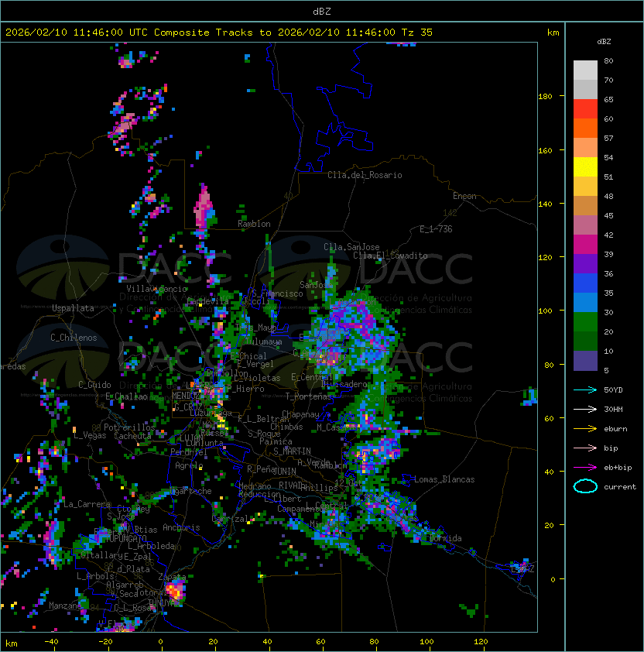Click the 'S_Francisco' map label
644x652 pixels.
click(277, 293)
